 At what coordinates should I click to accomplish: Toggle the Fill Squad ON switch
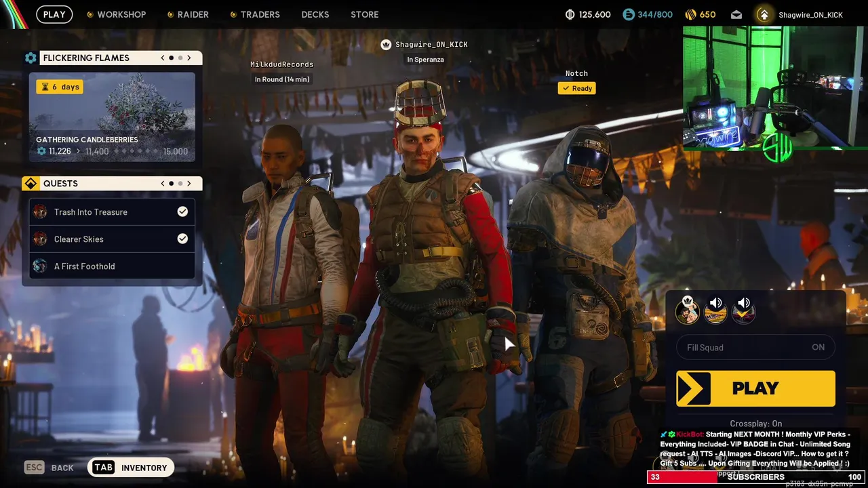755,347
